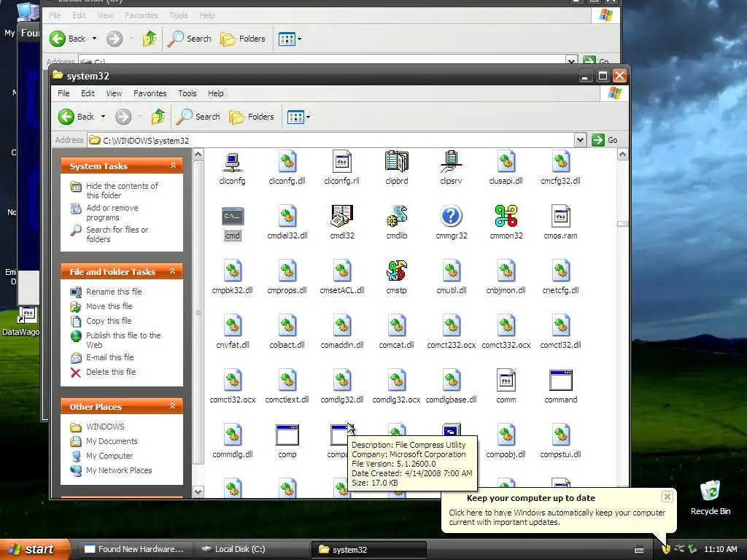The width and height of the screenshot is (747, 560).
Task: Select the cmdial32.dll file icon
Action: pyautogui.click(x=287, y=217)
